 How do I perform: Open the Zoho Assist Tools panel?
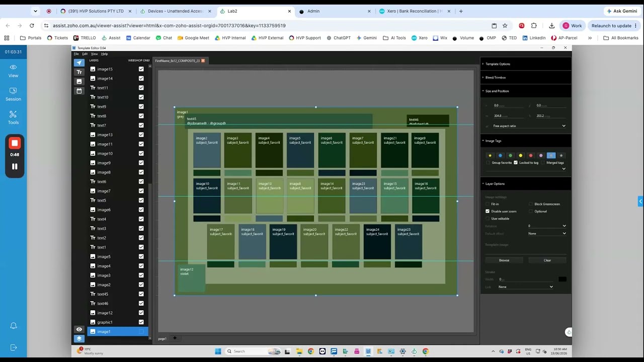click(x=13, y=118)
